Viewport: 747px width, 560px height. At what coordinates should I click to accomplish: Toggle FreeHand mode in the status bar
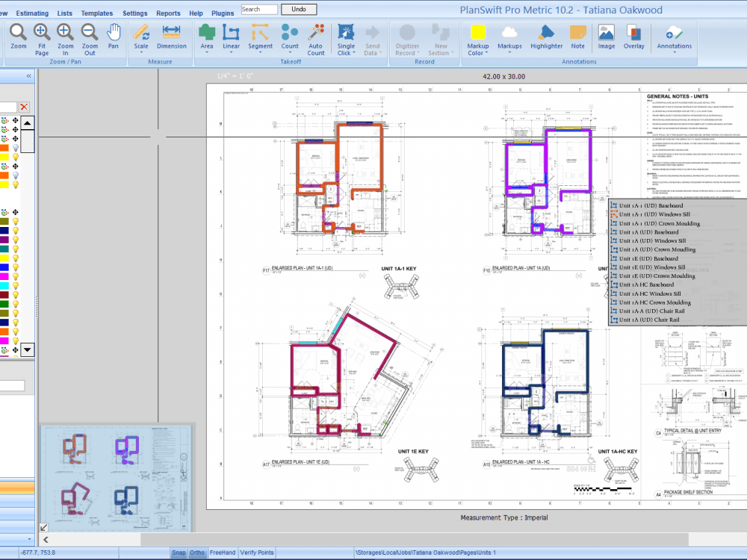(x=223, y=553)
